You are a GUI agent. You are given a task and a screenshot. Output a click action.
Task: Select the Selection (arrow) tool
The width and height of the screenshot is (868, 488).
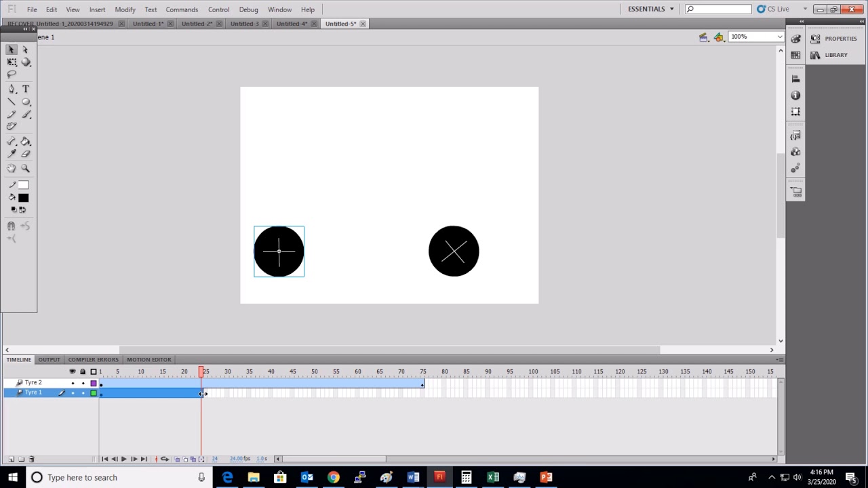pyautogui.click(x=12, y=49)
